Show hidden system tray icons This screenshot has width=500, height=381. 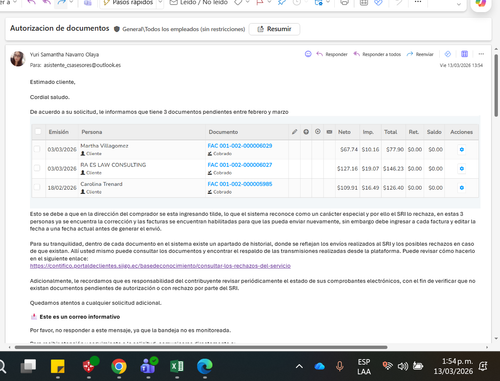[299, 366]
